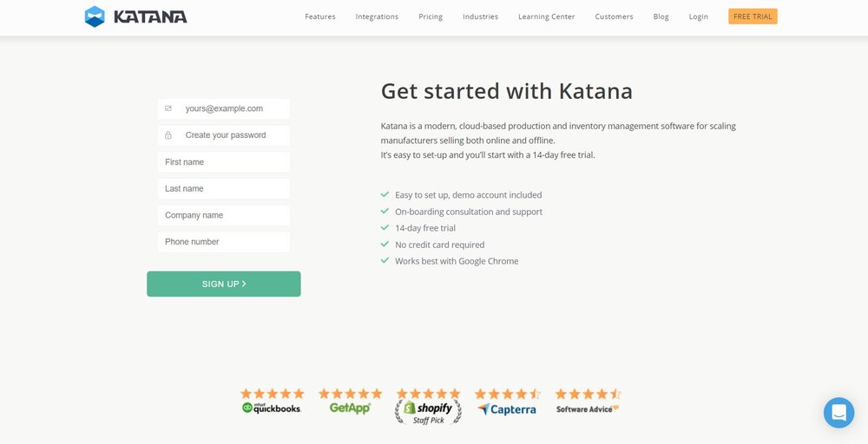Click 'Easy to set up, demo account included'

(469, 195)
